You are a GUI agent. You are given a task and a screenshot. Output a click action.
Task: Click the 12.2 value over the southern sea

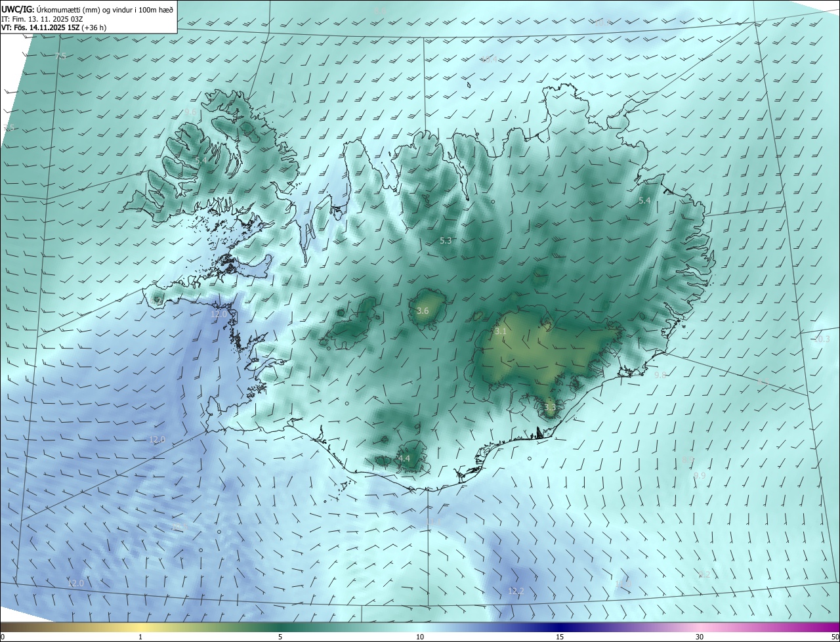(516, 591)
